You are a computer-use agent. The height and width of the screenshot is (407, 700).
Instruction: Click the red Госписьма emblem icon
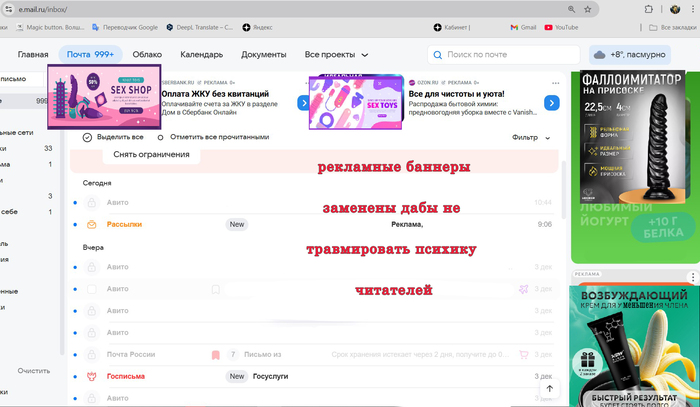click(x=91, y=376)
